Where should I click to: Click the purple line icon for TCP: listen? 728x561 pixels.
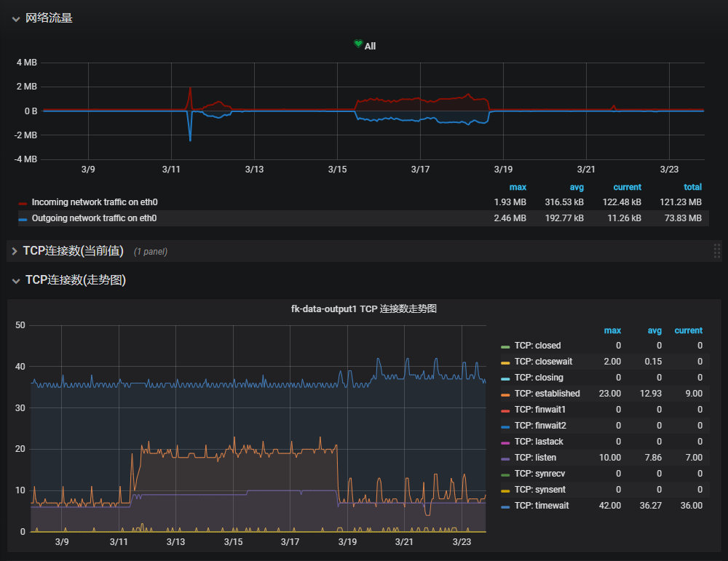[505, 458]
